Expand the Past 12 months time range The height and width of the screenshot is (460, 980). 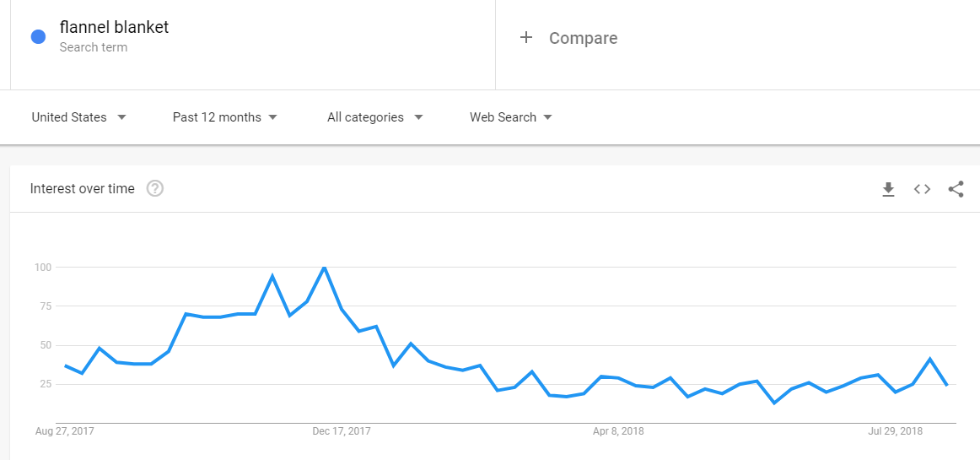click(x=225, y=117)
